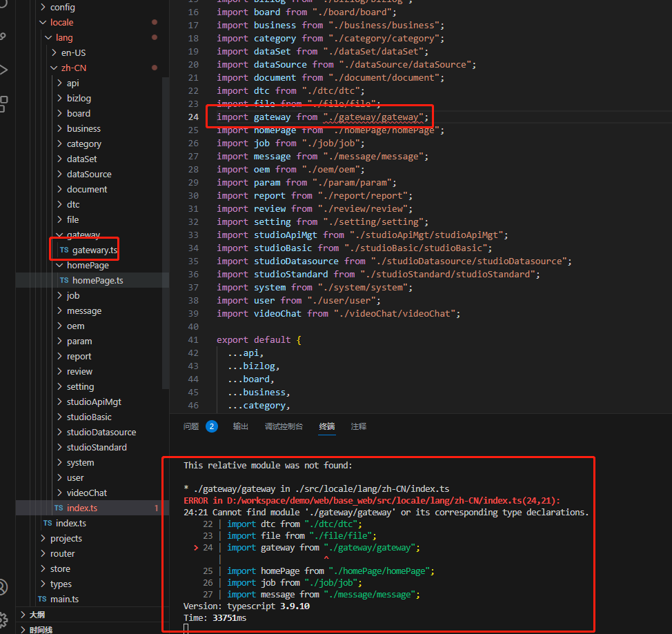The image size is (672, 634).
Task: Open the Accounts icon in activity bar
Action: point(3,587)
